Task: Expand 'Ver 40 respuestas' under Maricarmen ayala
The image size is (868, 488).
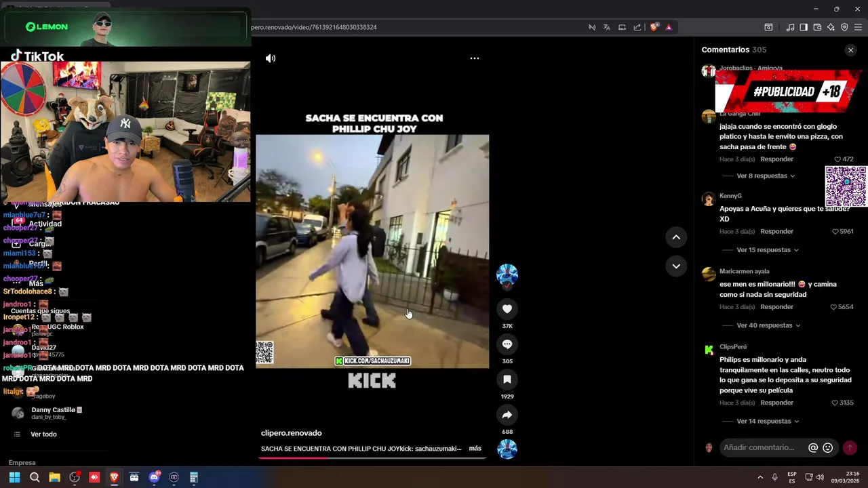Action: (768, 325)
